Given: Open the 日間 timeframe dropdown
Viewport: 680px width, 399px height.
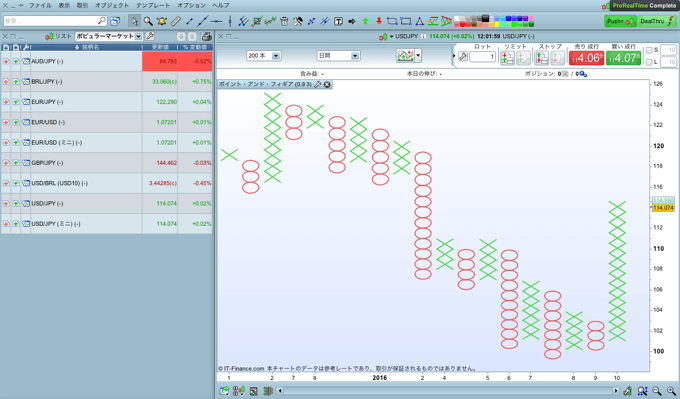Looking at the screenshot, I should coord(338,56).
